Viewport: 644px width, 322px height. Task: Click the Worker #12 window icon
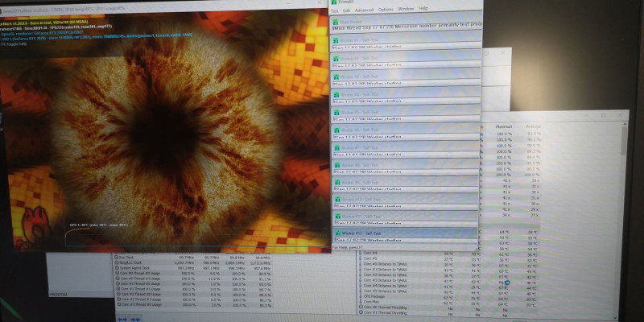[338, 233]
